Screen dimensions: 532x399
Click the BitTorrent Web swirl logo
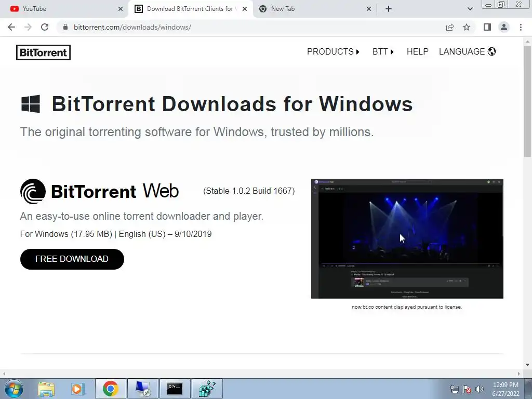[x=33, y=191]
